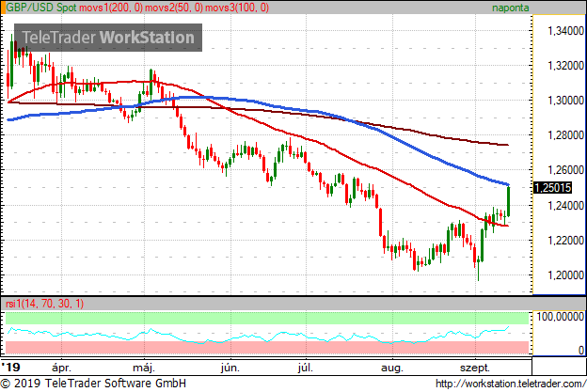Screen dimensions: 587x392
Task: Click the RSI oversold pink band
Action: click(267, 347)
